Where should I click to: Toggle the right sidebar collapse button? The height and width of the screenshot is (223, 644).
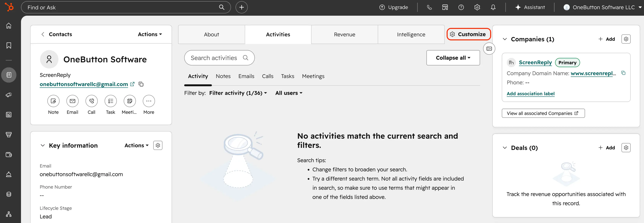[489, 49]
